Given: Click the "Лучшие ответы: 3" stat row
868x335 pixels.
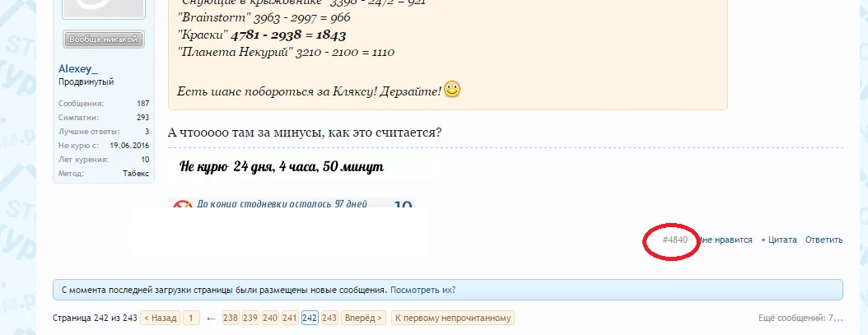Looking at the screenshot, I should pos(104,131).
